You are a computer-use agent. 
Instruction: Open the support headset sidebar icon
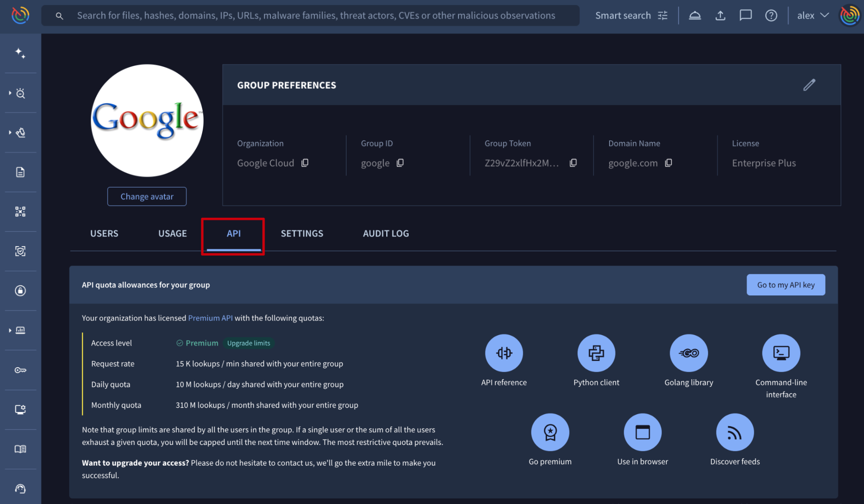click(x=20, y=488)
